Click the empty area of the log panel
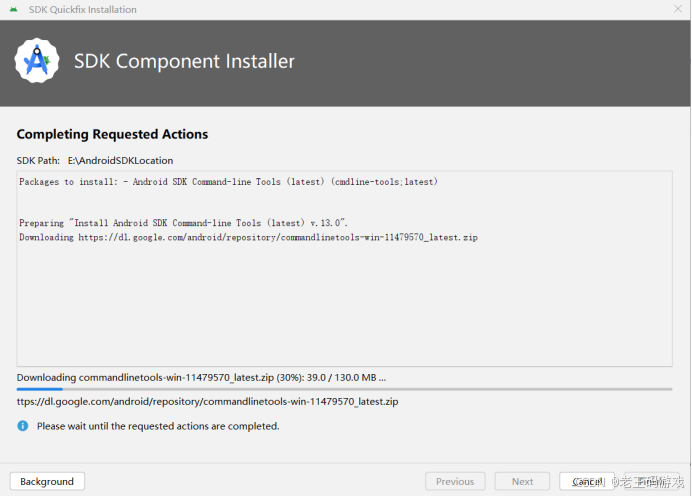The height and width of the screenshot is (496, 692). point(344,304)
